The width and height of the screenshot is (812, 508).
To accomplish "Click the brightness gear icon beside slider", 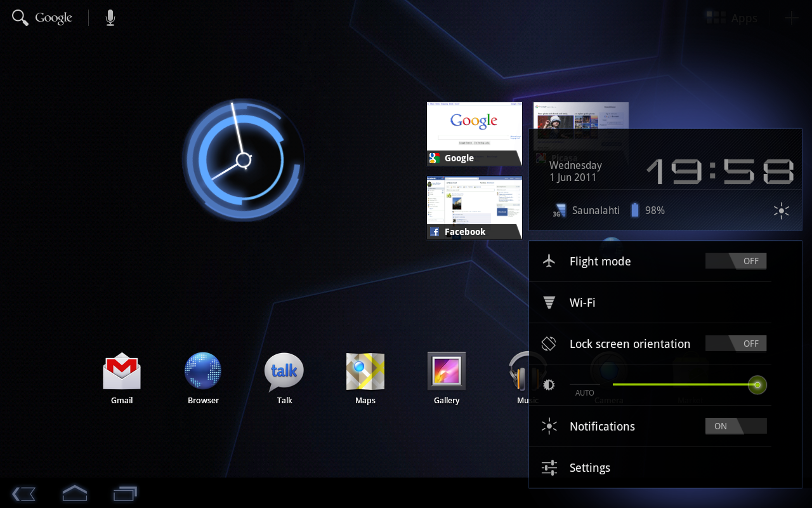I will [x=549, y=385].
